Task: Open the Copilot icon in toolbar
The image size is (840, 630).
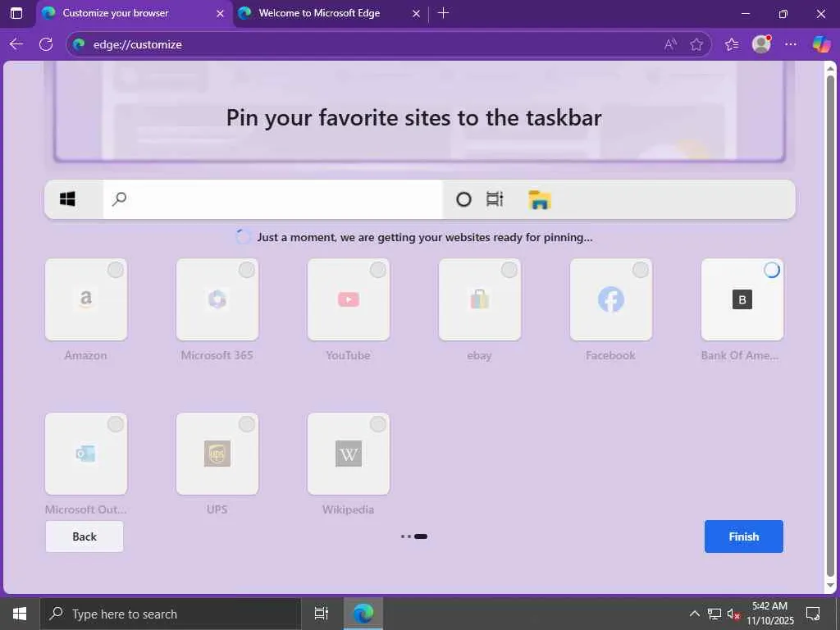Action: point(821,44)
